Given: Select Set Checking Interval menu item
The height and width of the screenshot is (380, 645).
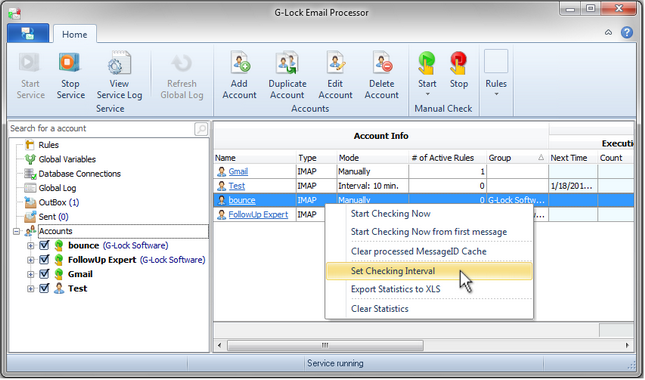Looking at the screenshot, I should 429,271.
